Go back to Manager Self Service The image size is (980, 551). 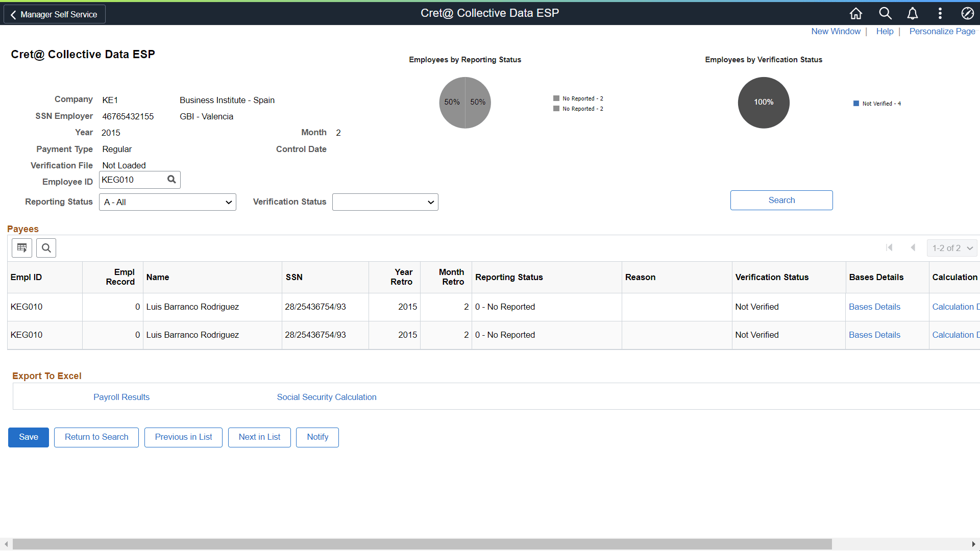pos(55,14)
